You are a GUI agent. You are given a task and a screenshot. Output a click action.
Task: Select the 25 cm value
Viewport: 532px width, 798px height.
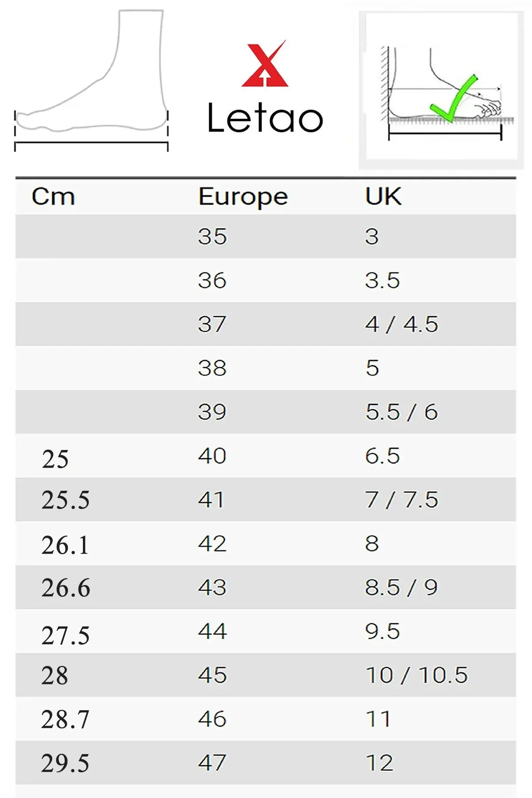click(55, 459)
